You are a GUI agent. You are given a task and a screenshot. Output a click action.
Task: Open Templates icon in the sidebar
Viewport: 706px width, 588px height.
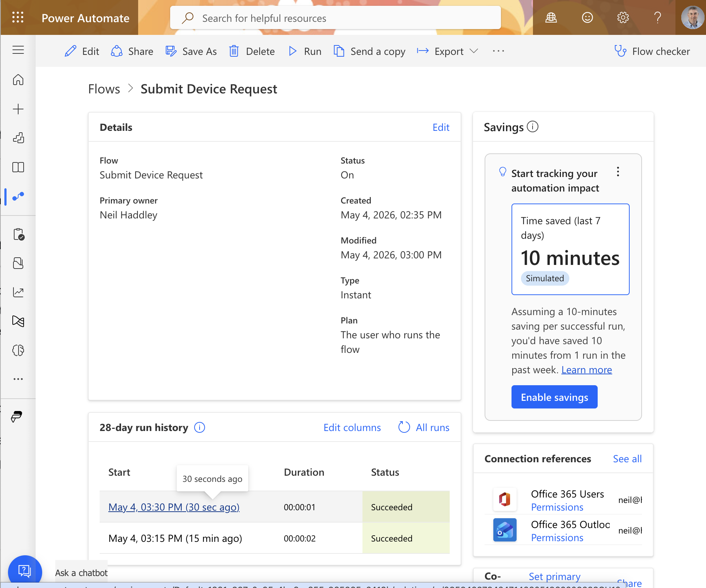click(18, 138)
